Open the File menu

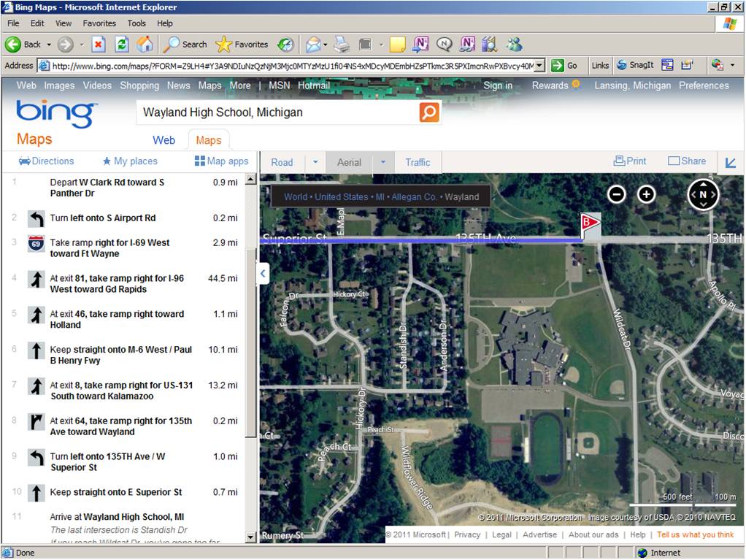(13, 23)
